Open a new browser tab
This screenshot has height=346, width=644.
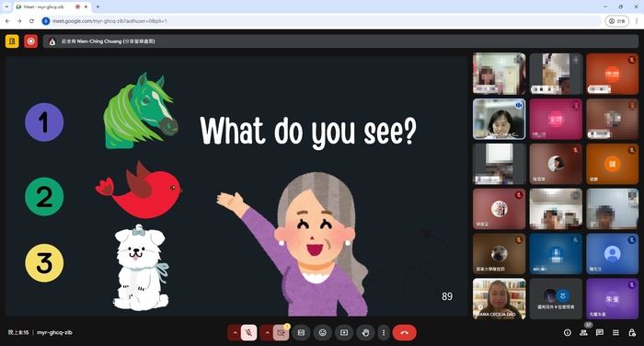coord(98,7)
